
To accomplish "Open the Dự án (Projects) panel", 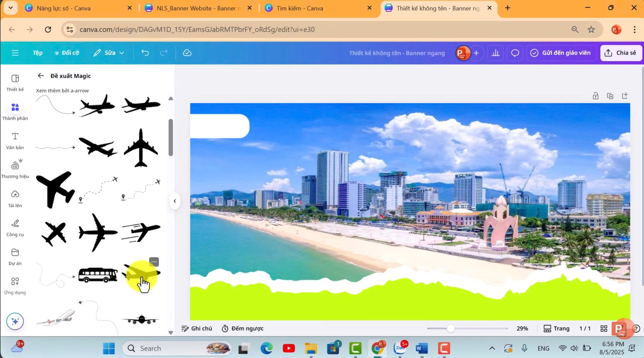I will (x=15, y=256).
